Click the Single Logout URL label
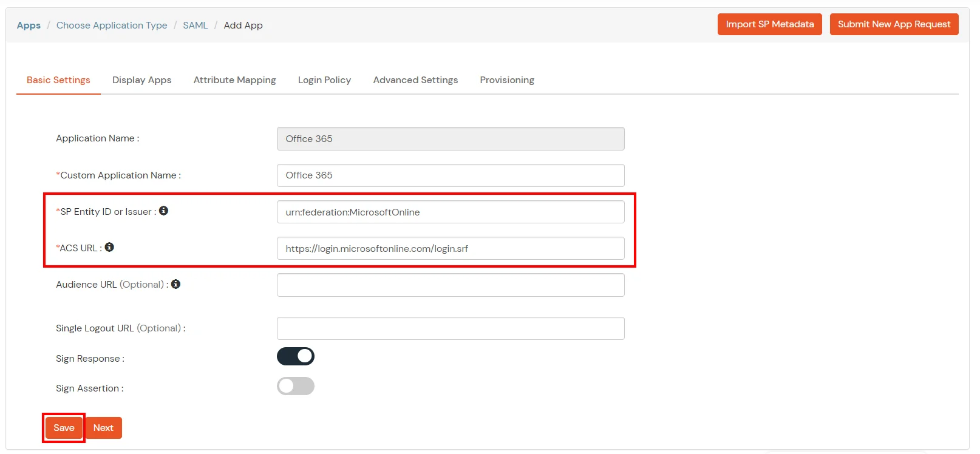 (120, 328)
